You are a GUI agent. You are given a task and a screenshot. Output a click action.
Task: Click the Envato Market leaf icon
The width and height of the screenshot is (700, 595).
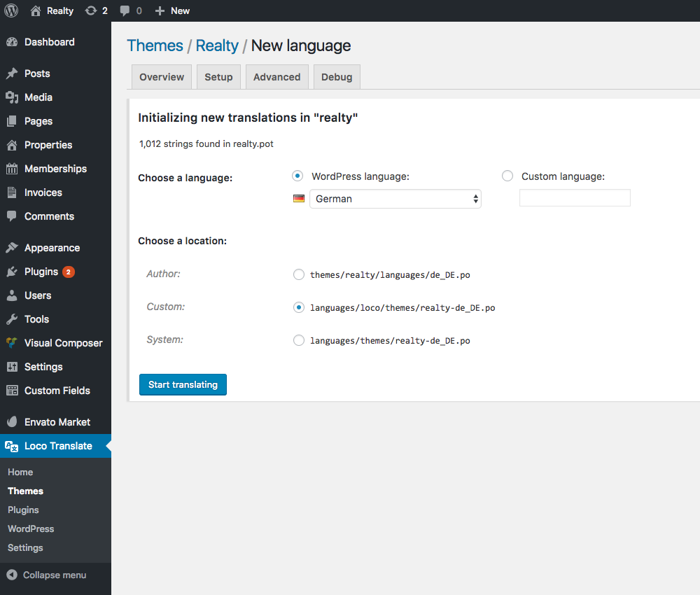tap(12, 422)
